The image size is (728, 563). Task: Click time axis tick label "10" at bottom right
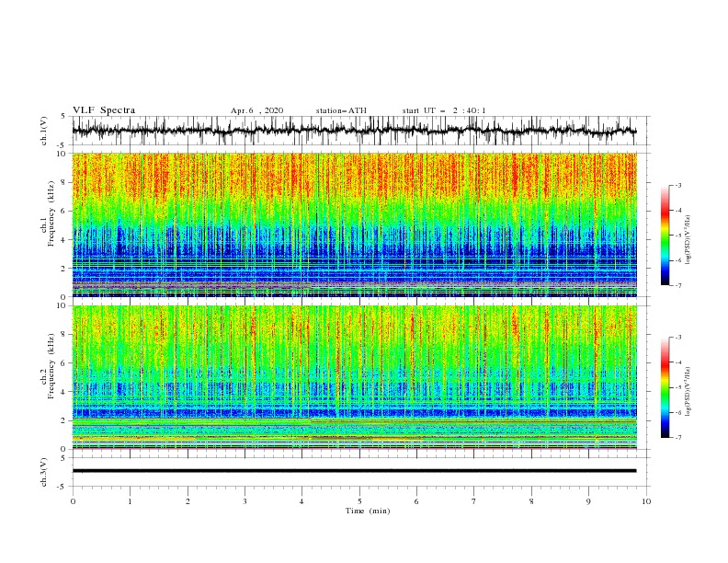pyautogui.click(x=646, y=501)
